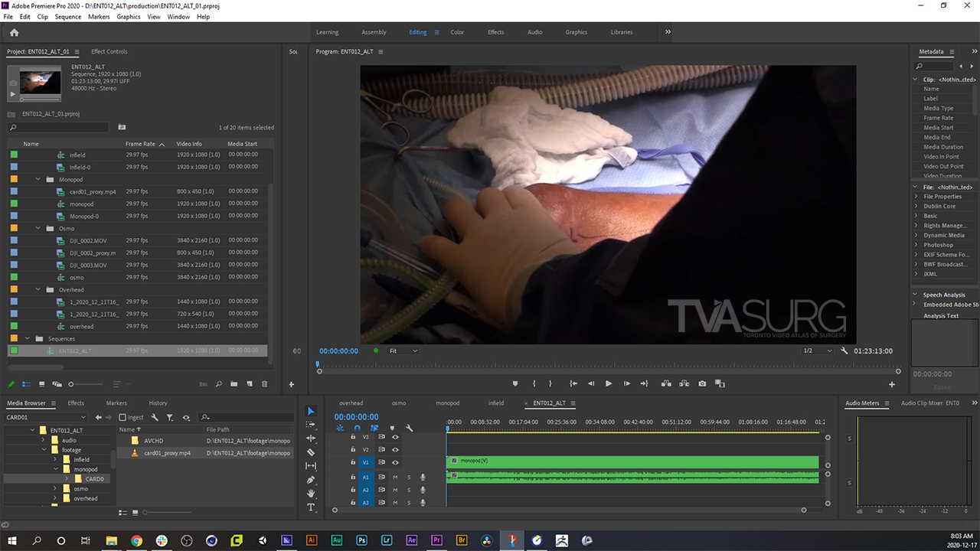Click New Bin icon in project panel

(234, 384)
